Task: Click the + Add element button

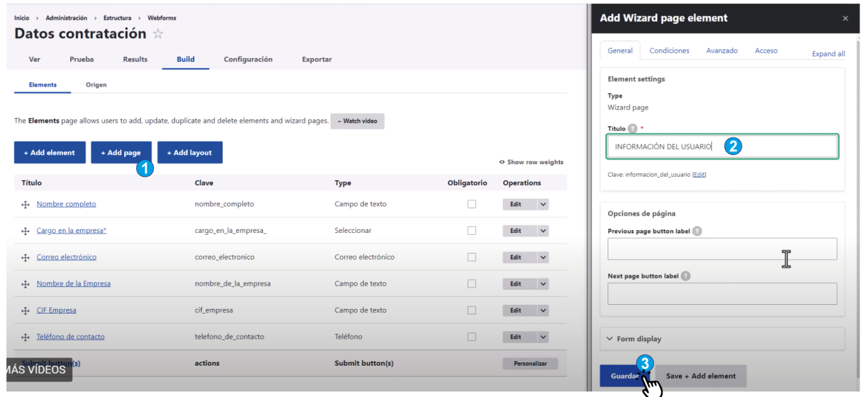Action: coord(49,153)
